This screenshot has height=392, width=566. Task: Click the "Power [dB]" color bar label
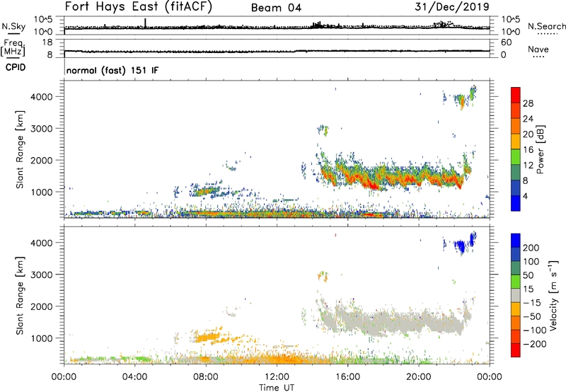click(x=540, y=149)
